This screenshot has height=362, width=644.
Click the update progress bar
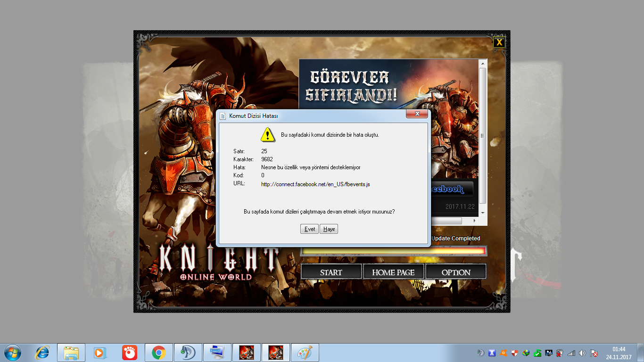pyautogui.click(x=394, y=251)
